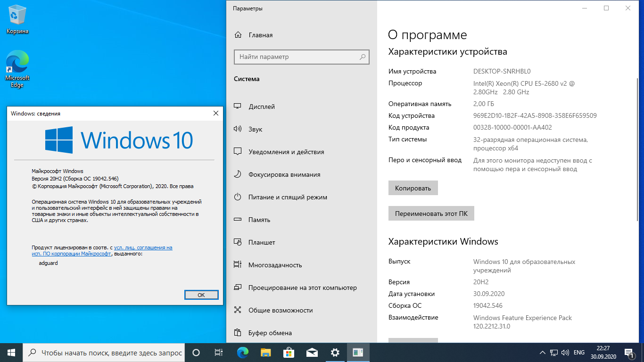
Task: Click the taskbar search box
Action: (104, 353)
